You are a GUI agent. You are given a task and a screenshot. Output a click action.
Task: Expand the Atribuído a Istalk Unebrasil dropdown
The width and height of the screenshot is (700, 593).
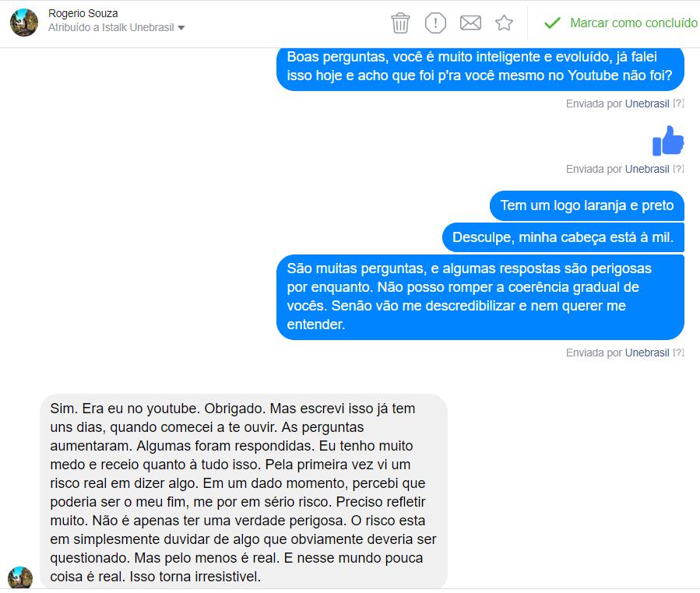117,28
